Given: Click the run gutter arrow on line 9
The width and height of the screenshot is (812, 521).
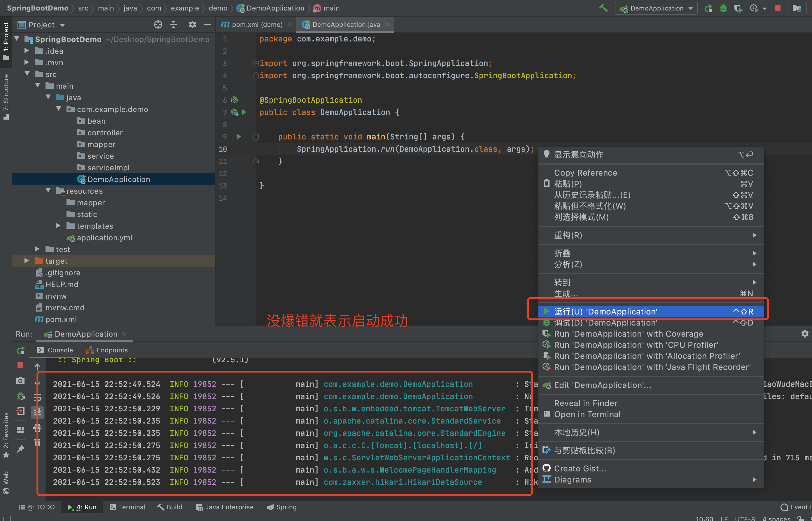Looking at the screenshot, I should tap(239, 137).
